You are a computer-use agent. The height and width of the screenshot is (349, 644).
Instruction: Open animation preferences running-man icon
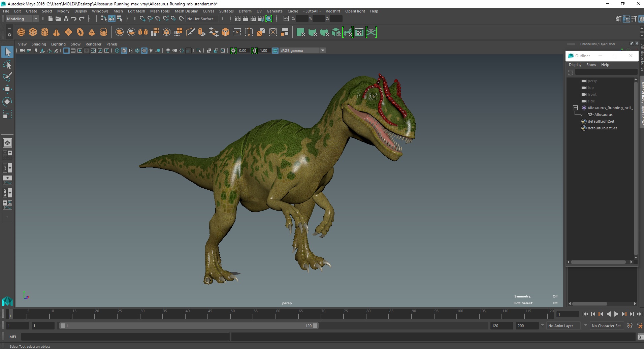pos(639,326)
